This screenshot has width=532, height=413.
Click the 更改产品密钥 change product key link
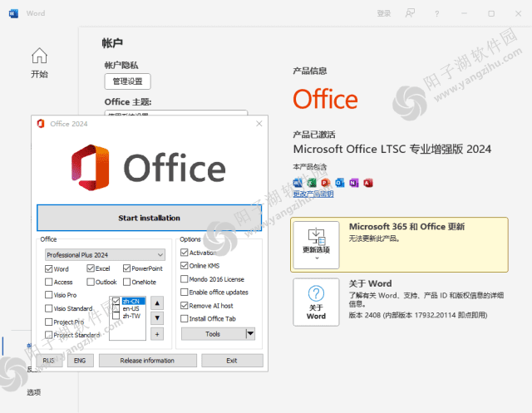coord(313,194)
